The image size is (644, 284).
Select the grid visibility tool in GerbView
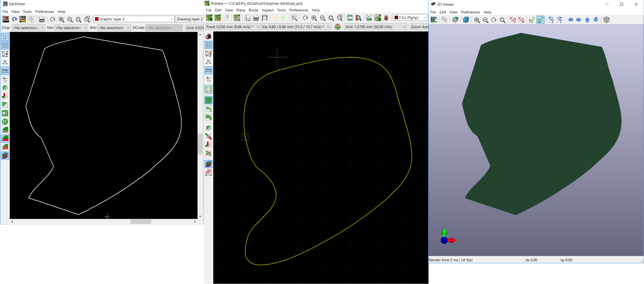point(4,45)
